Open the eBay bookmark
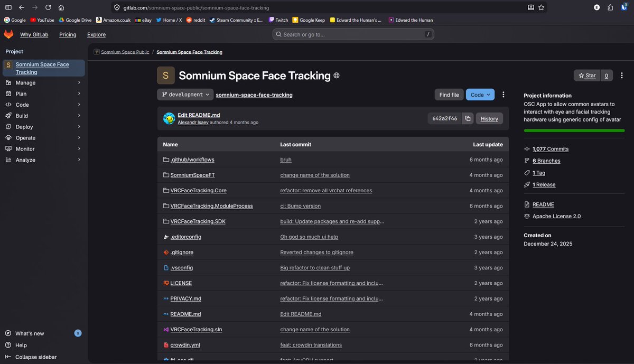The height and width of the screenshot is (364, 634). point(143,20)
